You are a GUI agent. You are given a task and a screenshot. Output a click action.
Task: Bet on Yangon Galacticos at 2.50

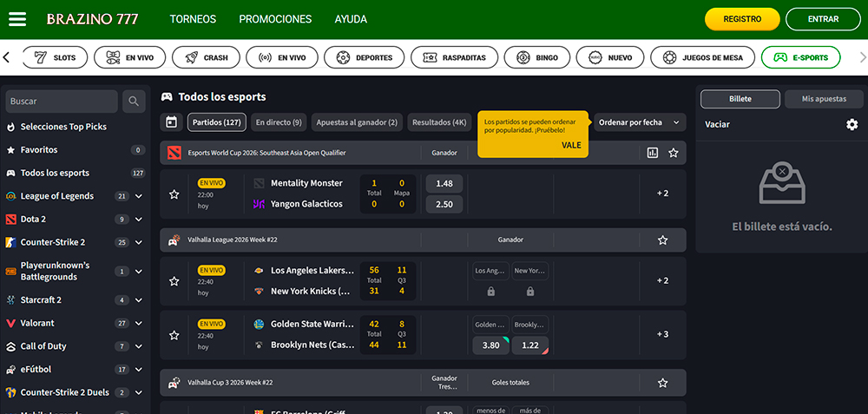444,204
